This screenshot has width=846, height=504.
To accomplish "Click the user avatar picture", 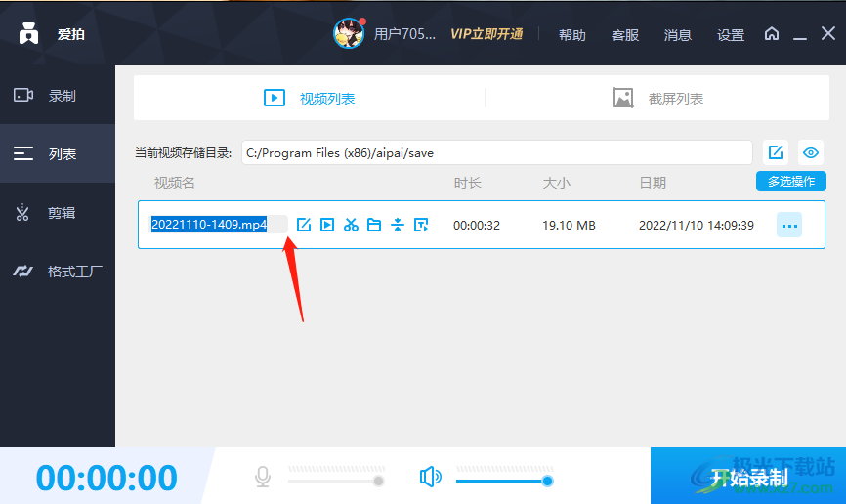I will coord(349,33).
